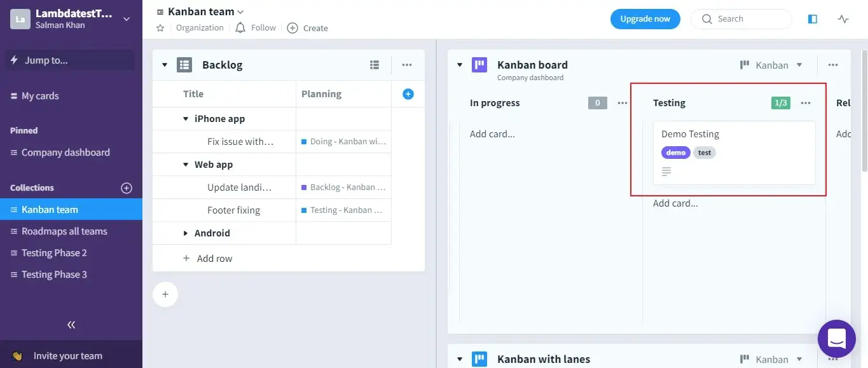Viewport: 868px width, 368px height.
Task: Expand the Android group in Backlog
Action: coord(184,233)
